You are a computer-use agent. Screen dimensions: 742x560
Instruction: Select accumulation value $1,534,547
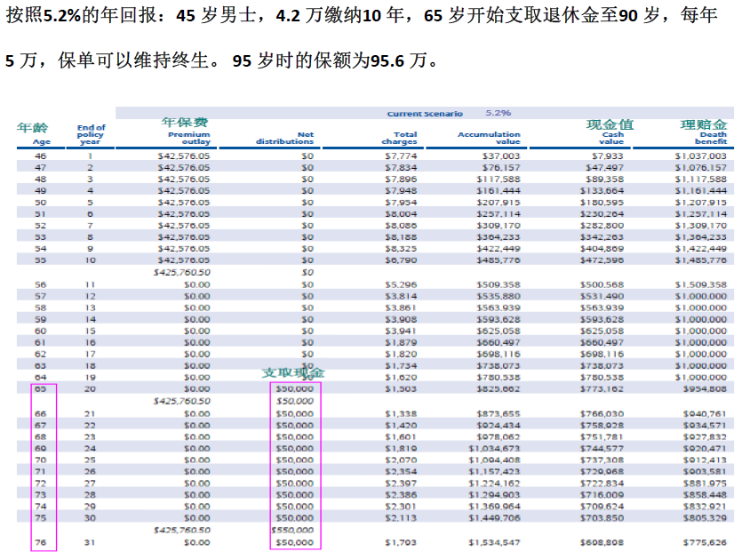pos(494,543)
